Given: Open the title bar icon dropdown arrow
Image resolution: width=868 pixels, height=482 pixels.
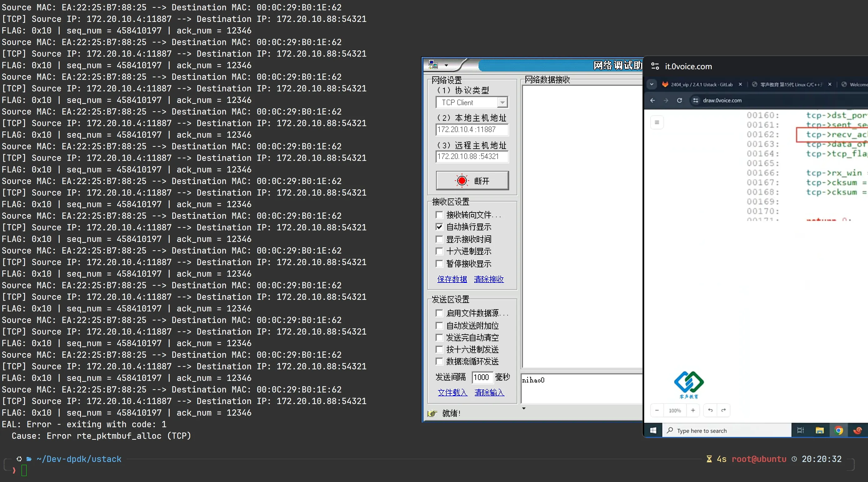Looking at the screenshot, I should click(446, 65).
